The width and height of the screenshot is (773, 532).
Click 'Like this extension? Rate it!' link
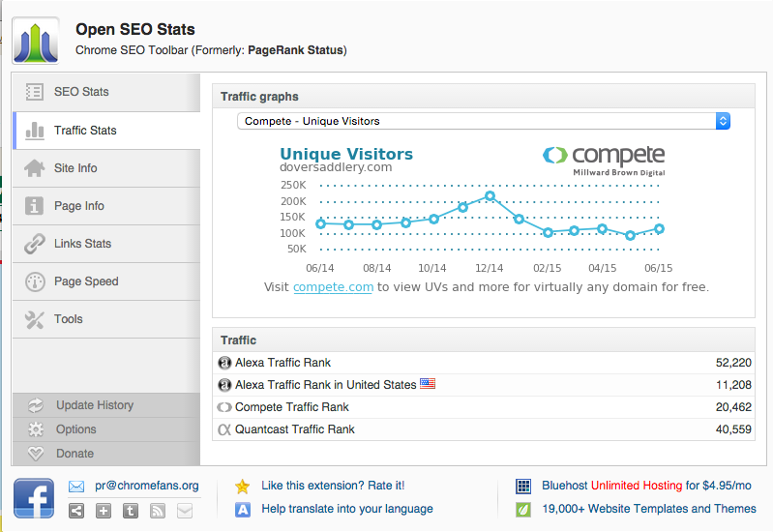333,486
